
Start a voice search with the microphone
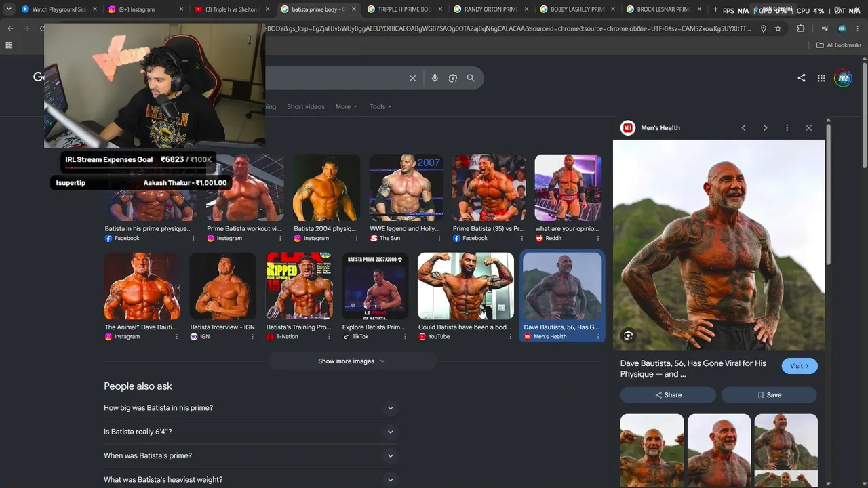[435, 78]
